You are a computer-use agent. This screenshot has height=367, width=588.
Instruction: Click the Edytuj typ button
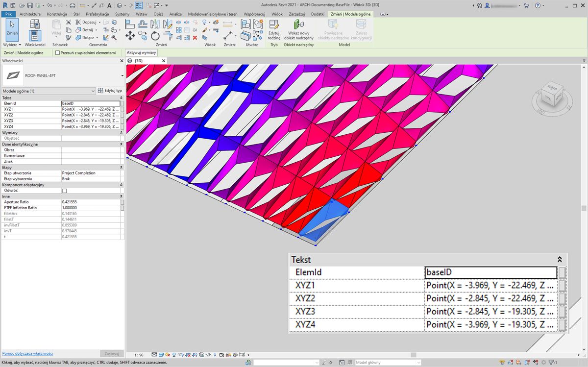click(110, 91)
